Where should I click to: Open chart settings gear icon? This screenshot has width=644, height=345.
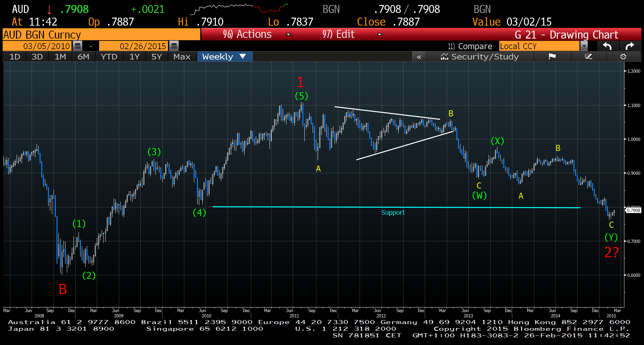click(623, 57)
